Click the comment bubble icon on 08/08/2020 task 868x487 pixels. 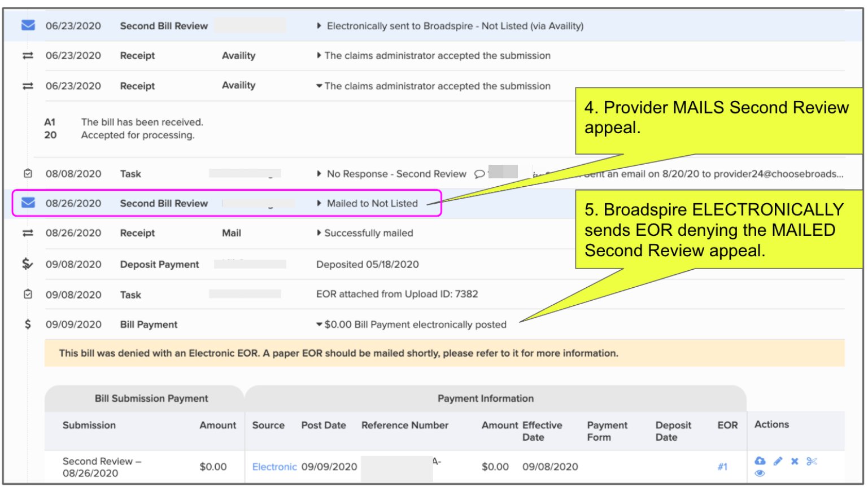point(479,174)
